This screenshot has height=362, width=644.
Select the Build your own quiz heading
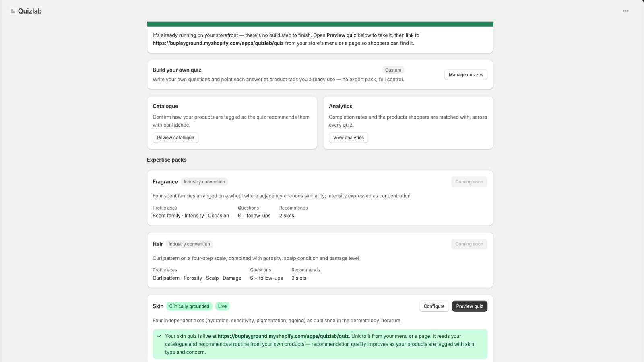point(177,70)
